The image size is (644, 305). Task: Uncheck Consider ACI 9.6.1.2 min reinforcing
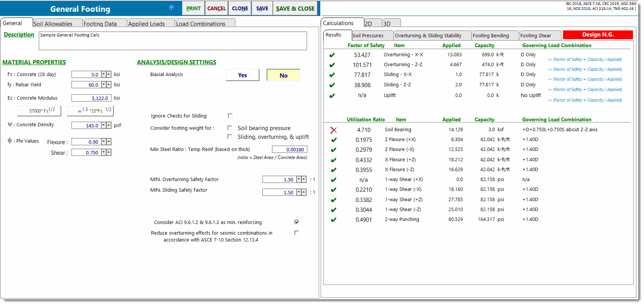(297, 222)
